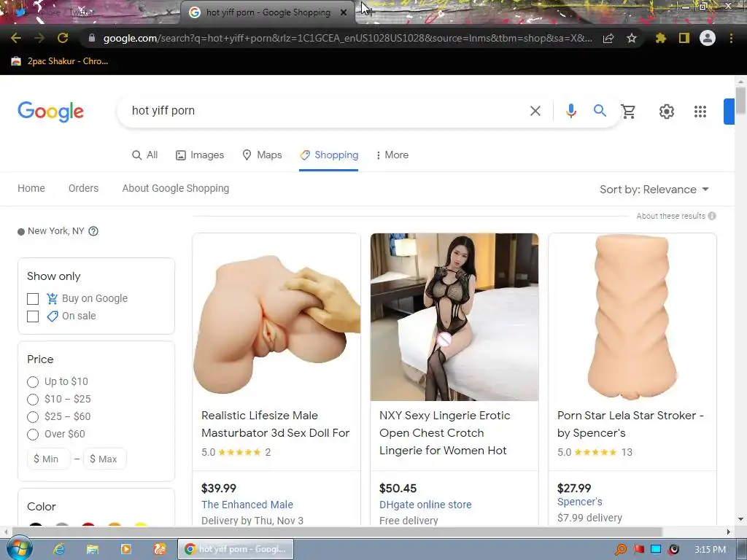Viewport: 747px width, 560px height.
Task: Open the 2pac Shakur bookmark
Action: (60, 61)
